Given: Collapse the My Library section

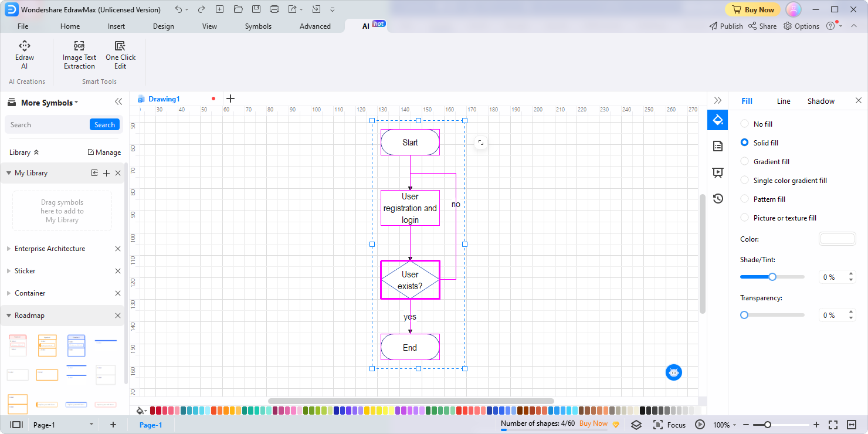Looking at the screenshot, I should coord(8,173).
